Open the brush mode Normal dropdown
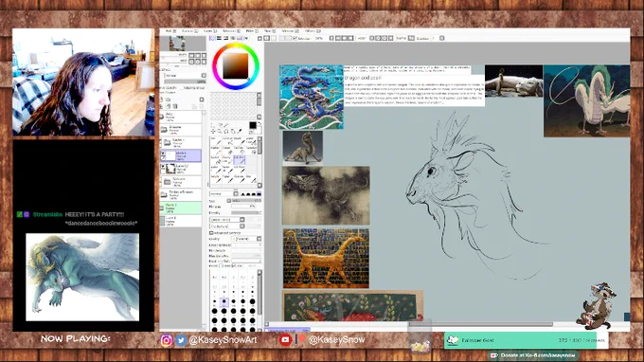 [x=224, y=194]
